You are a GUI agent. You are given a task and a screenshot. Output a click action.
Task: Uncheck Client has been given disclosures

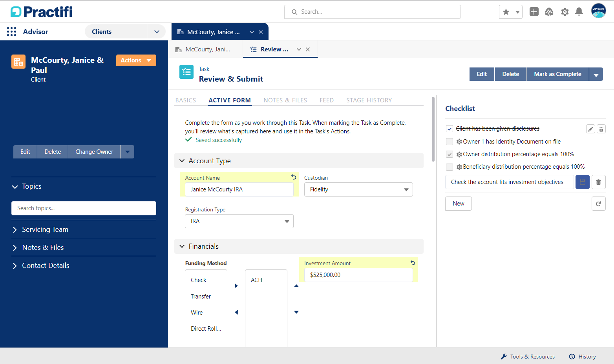450,129
